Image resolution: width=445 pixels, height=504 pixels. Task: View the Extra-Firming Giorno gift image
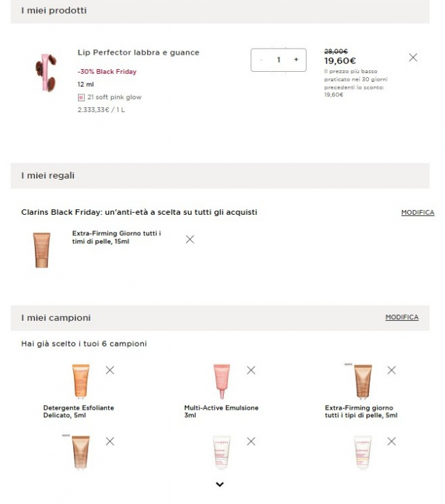point(42,250)
